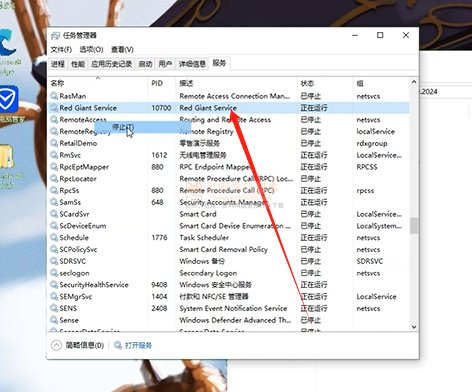Click the SamSs service gear icon
Viewport: 472px width, 392px height.
coord(54,202)
